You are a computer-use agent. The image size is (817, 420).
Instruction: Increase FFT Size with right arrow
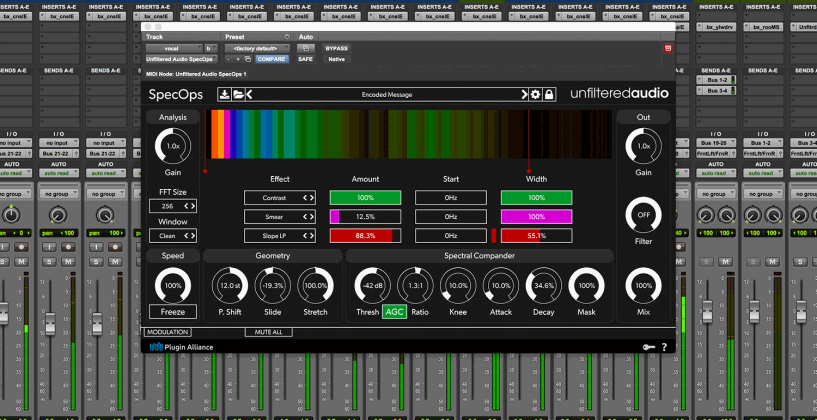193,206
